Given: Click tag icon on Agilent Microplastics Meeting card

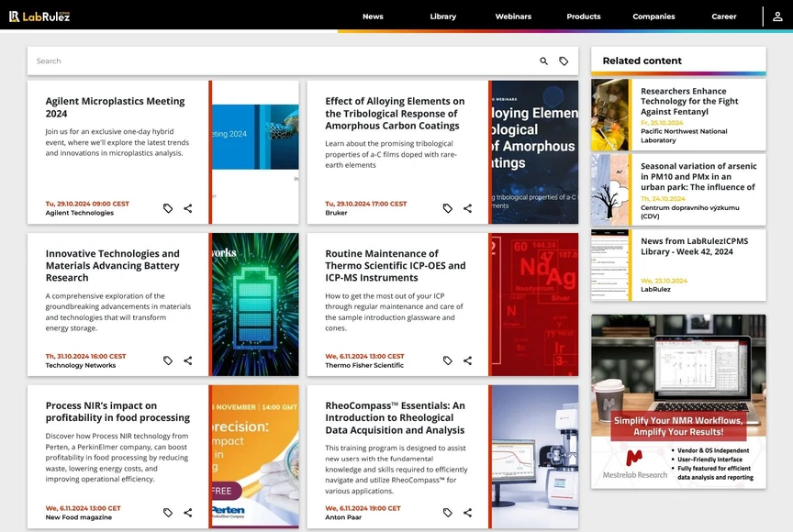Looking at the screenshot, I should click(168, 208).
